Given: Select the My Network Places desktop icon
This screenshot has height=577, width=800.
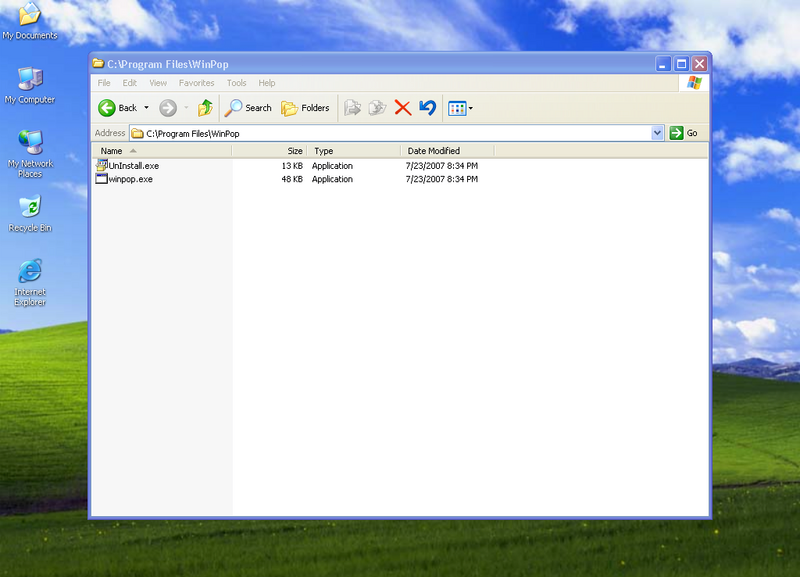Looking at the screenshot, I should (30, 154).
